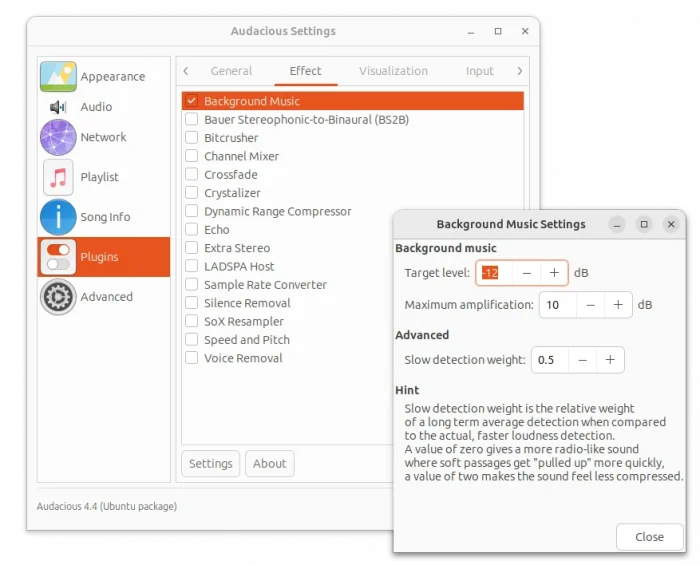Enable the Voice Removal checkbox

[x=192, y=358]
